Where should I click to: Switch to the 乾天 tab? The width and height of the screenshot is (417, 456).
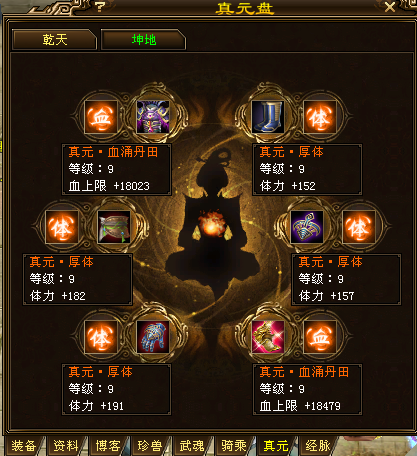click(x=54, y=40)
